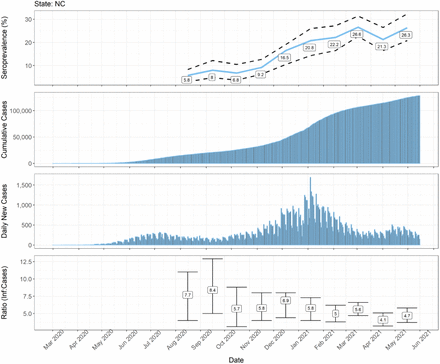Click the 7.7 ratio value label
Image resolution: width=440 pixels, height=364 pixels.
(x=187, y=295)
